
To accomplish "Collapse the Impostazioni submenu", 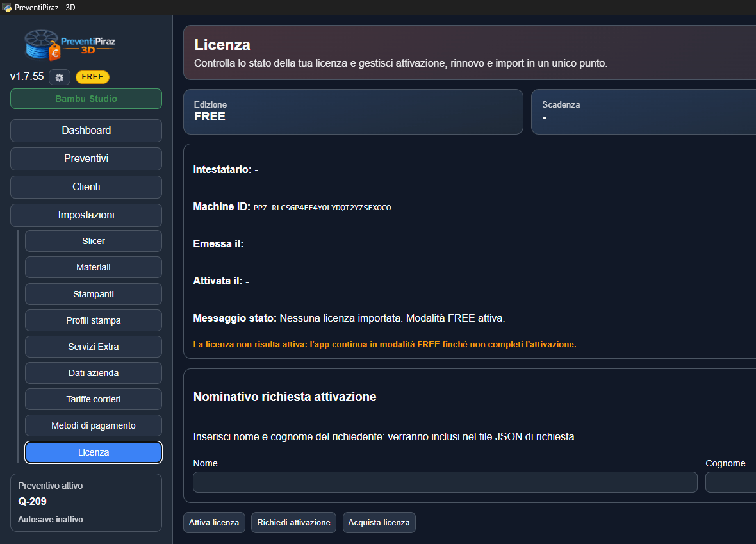I will coord(86,215).
